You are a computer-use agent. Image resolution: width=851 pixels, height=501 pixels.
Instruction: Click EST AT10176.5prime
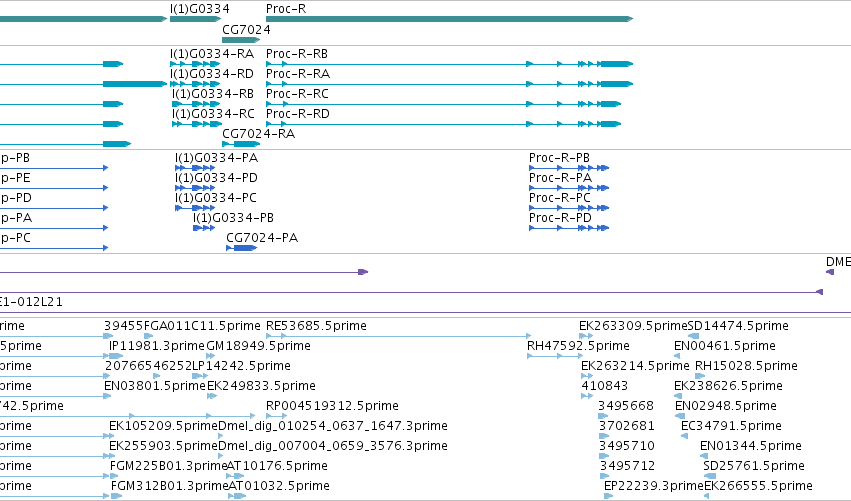point(277,466)
